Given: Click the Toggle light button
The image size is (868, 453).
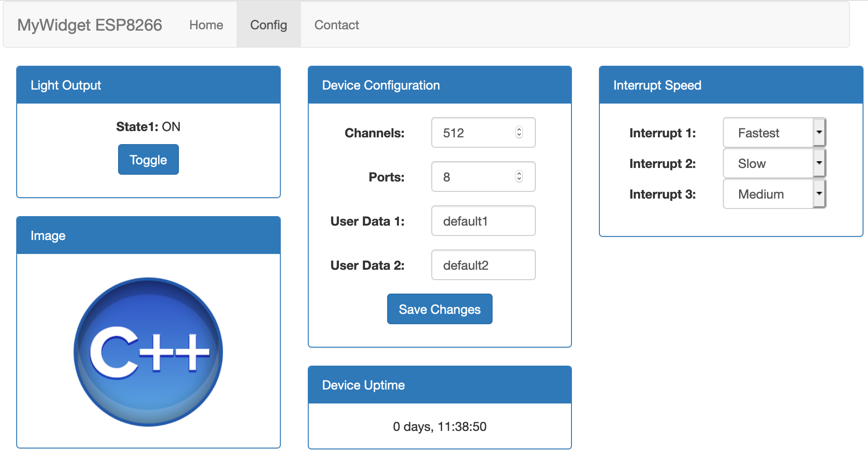Looking at the screenshot, I should 148,159.
